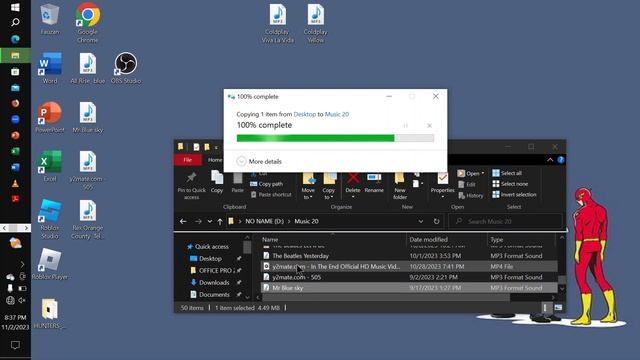Click Invert selection in the ribbon

[x=514, y=195]
